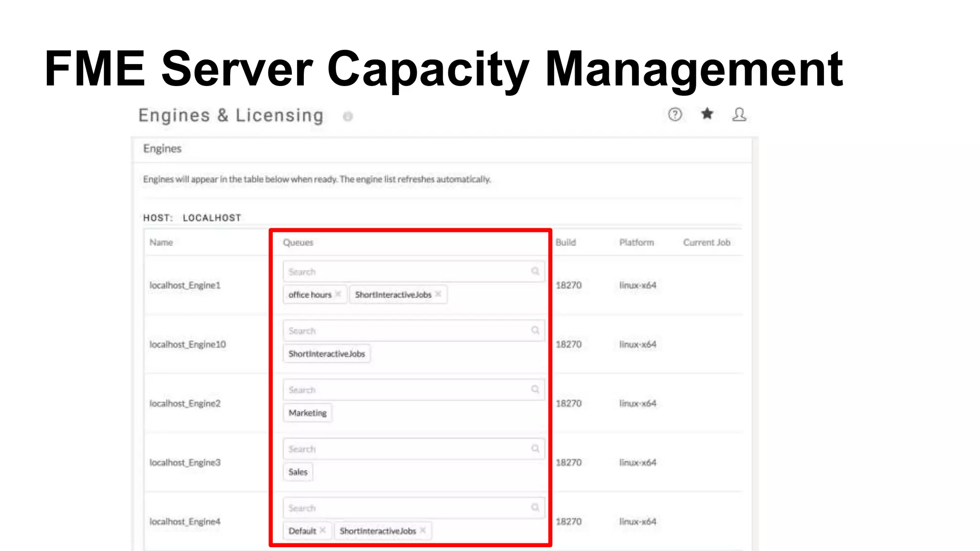Focus the queue search field for localhost_Engine3
The image size is (980, 551).
[x=413, y=449]
